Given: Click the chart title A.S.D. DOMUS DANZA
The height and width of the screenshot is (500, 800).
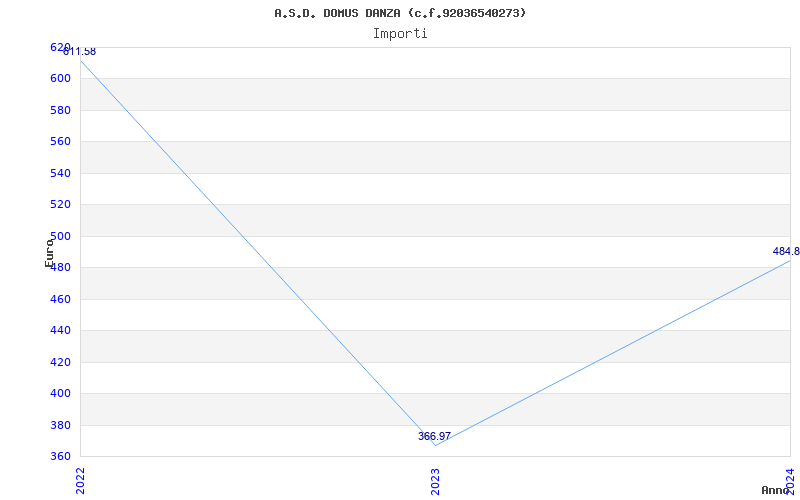Looking at the screenshot, I should (x=399, y=13).
